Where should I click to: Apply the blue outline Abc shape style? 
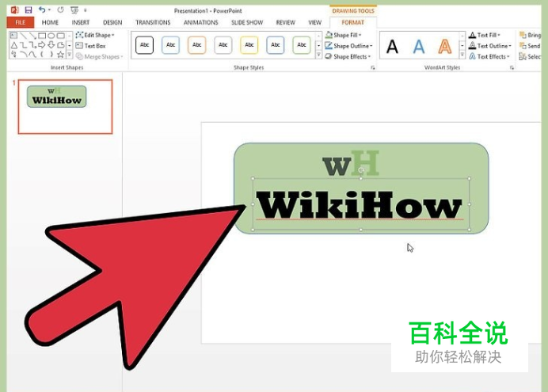coord(170,45)
